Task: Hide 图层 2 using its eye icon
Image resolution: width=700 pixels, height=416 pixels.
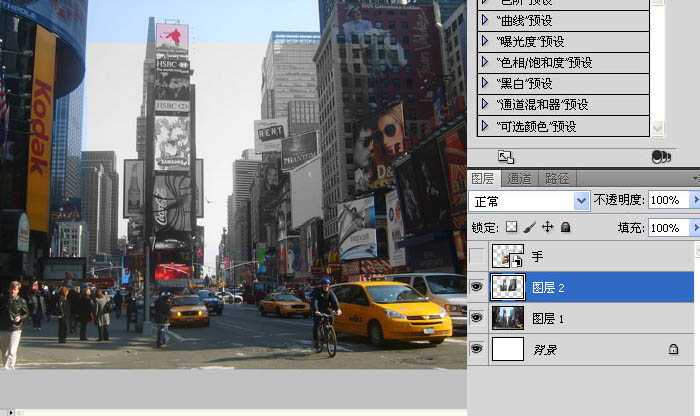Action: click(477, 288)
